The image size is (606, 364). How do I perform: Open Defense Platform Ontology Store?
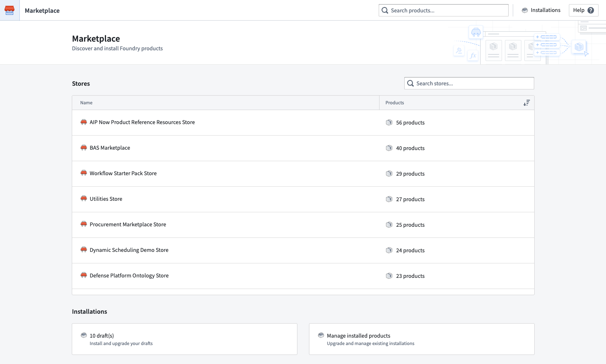coord(303,276)
